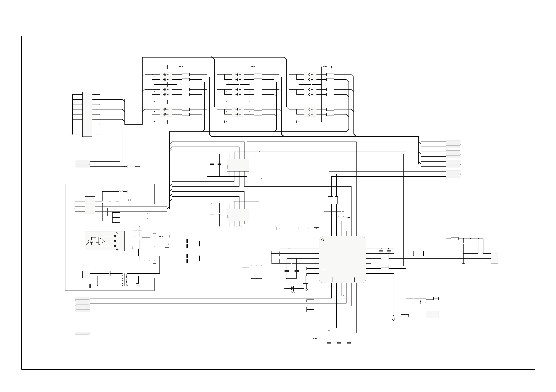This screenshot has width=556, height=392.
Task: Select the test point circle near the six-pin connector
Action: (x=130, y=200)
